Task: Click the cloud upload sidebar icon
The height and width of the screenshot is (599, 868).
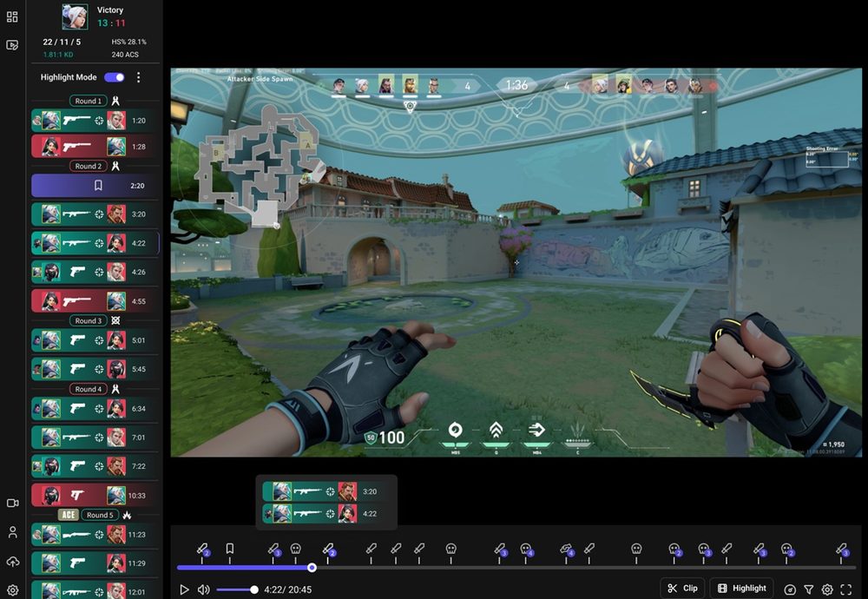Action: (x=12, y=562)
